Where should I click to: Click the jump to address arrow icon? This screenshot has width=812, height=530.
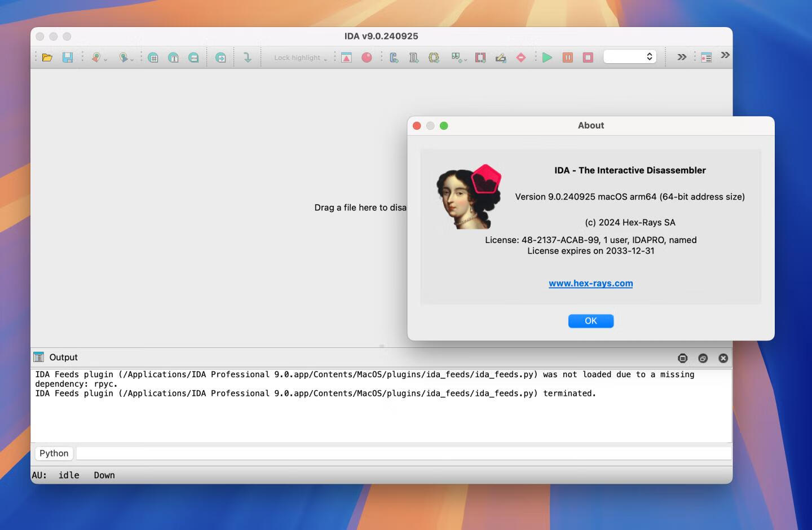tap(221, 58)
